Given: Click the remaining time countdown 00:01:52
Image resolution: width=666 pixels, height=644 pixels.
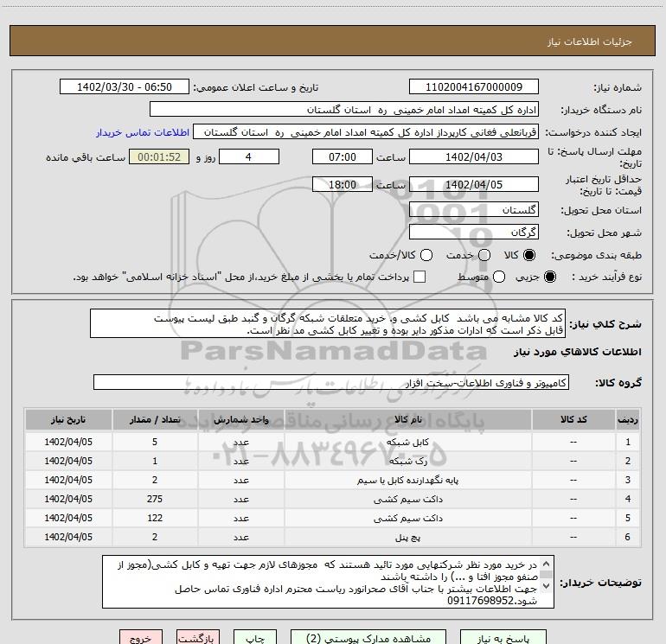Looking at the screenshot, I should click(159, 156).
